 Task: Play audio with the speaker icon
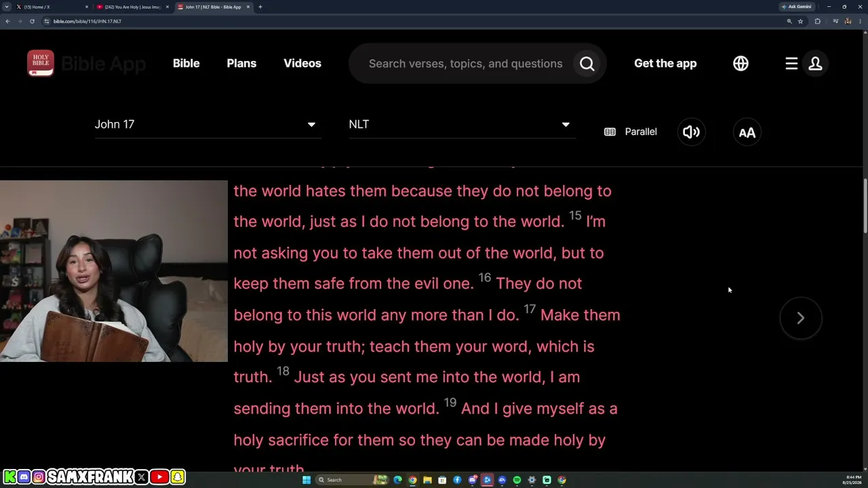click(691, 131)
